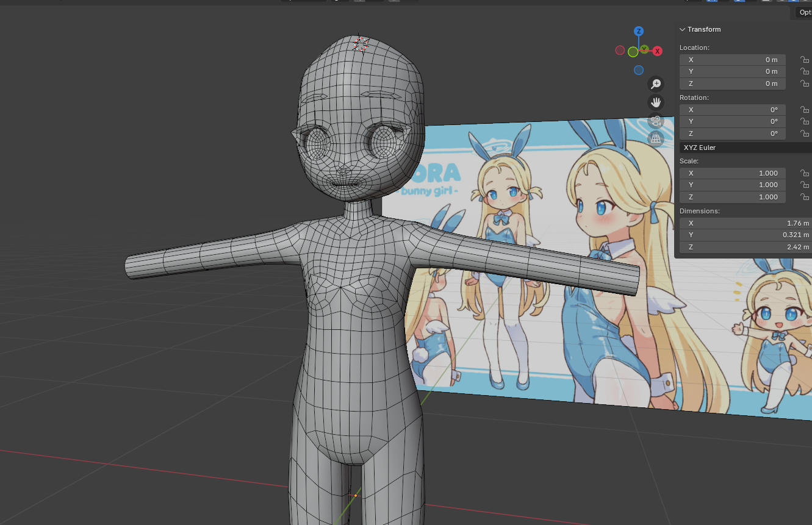The width and height of the screenshot is (812, 525).
Task: Click the unlabeled blue negative Z gizmo circle
Action: 639,70
